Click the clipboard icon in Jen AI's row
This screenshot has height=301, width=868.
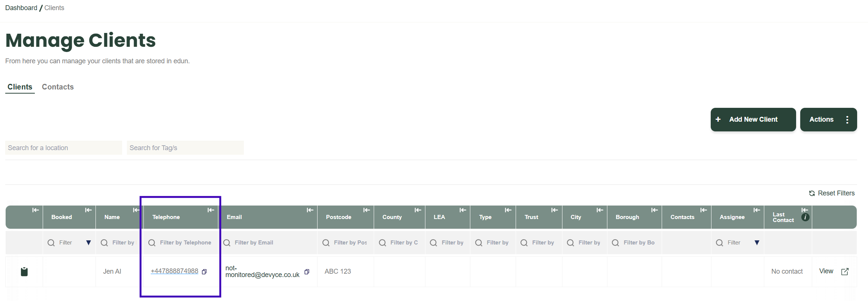click(x=24, y=271)
